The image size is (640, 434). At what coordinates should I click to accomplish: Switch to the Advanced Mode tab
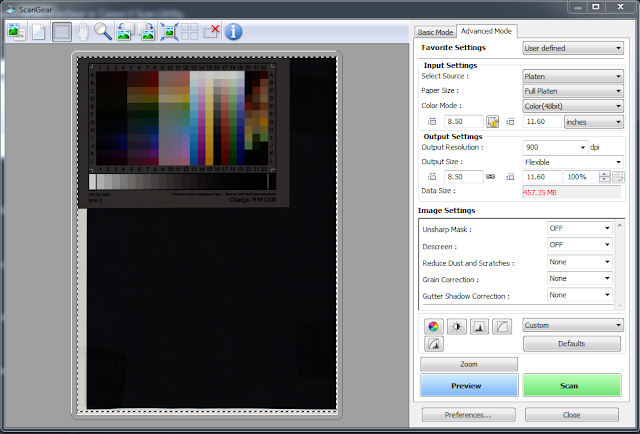(486, 31)
